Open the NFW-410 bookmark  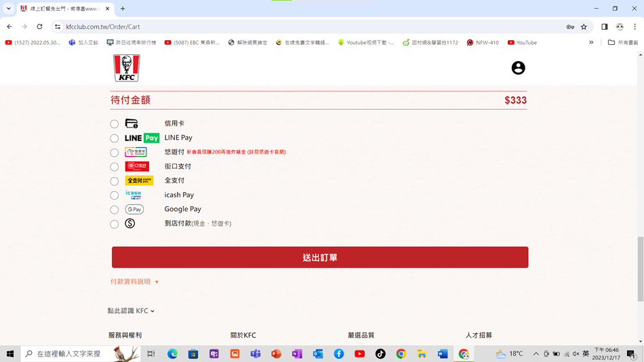click(483, 42)
